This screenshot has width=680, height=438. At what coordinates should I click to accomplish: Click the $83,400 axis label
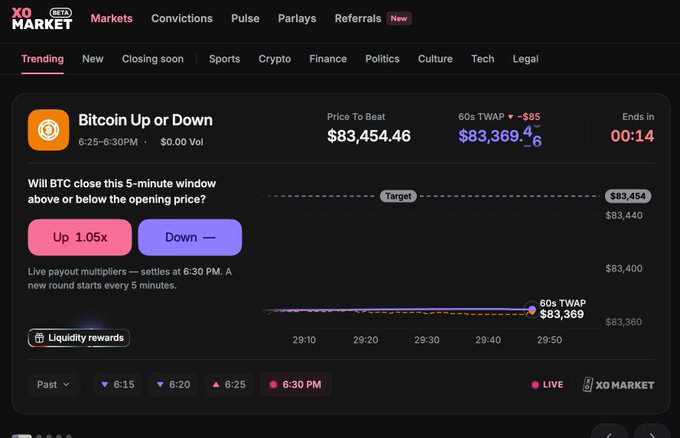point(624,268)
